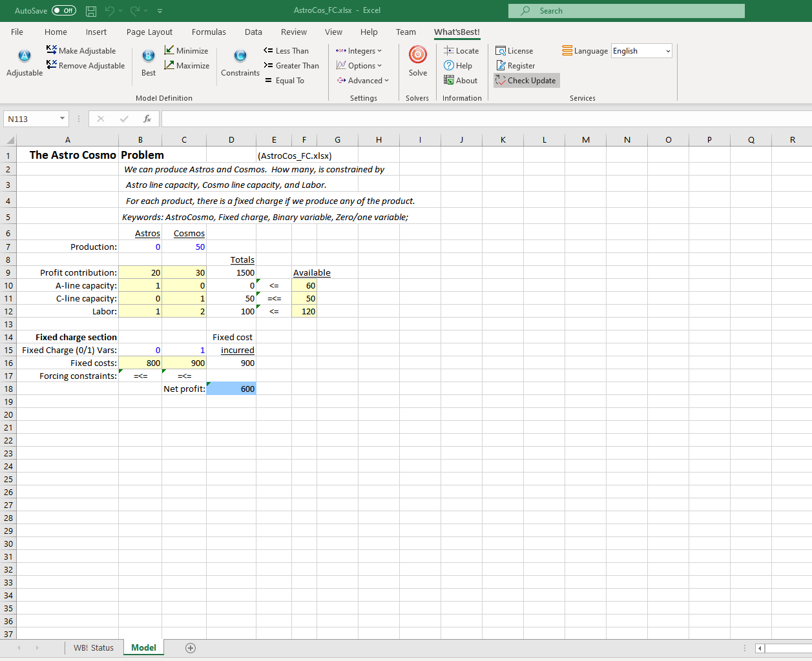
Task: Open the Formulas ribbon tab
Action: [209, 32]
